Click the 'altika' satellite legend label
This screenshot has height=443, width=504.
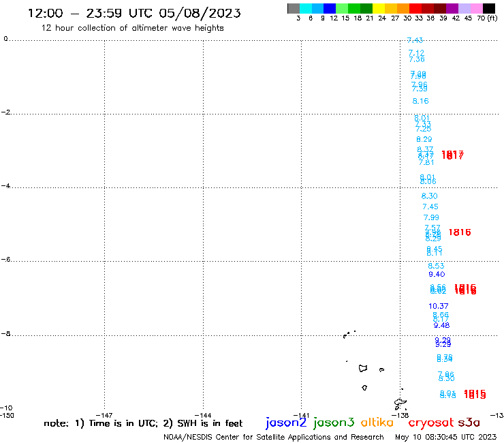point(377,423)
